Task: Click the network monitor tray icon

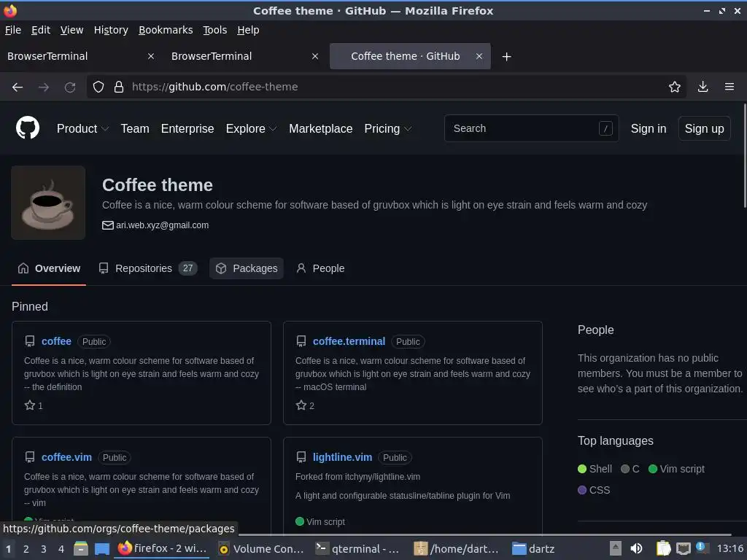Action: (683, 548)
